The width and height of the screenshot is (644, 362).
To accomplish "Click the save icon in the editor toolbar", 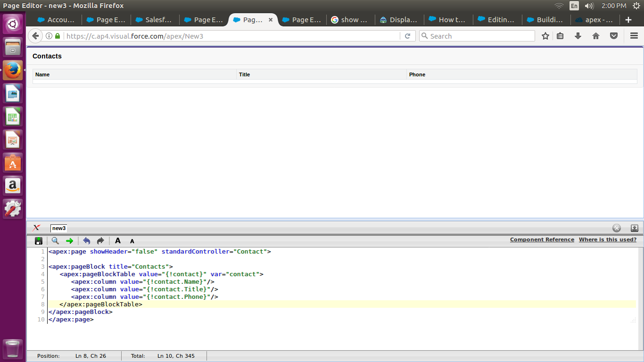I will [39, 241].
